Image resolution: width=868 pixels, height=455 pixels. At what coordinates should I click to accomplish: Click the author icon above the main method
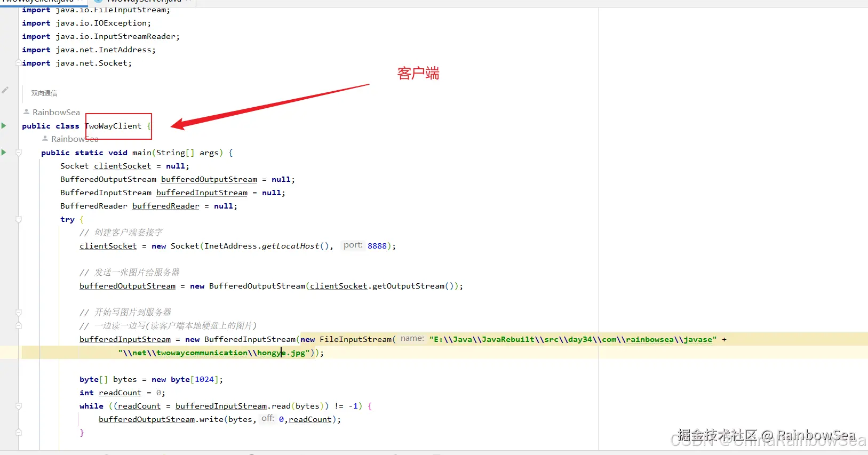point(45,139)
